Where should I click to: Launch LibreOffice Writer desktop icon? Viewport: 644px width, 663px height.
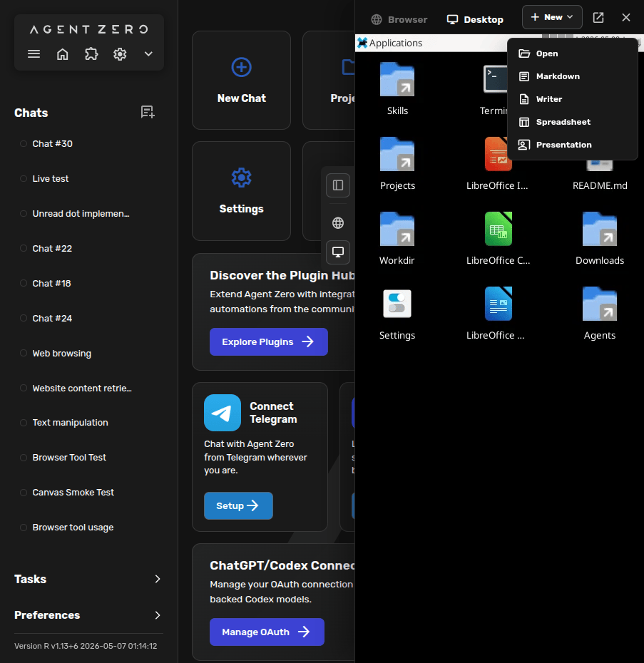(x=499, y=304)
